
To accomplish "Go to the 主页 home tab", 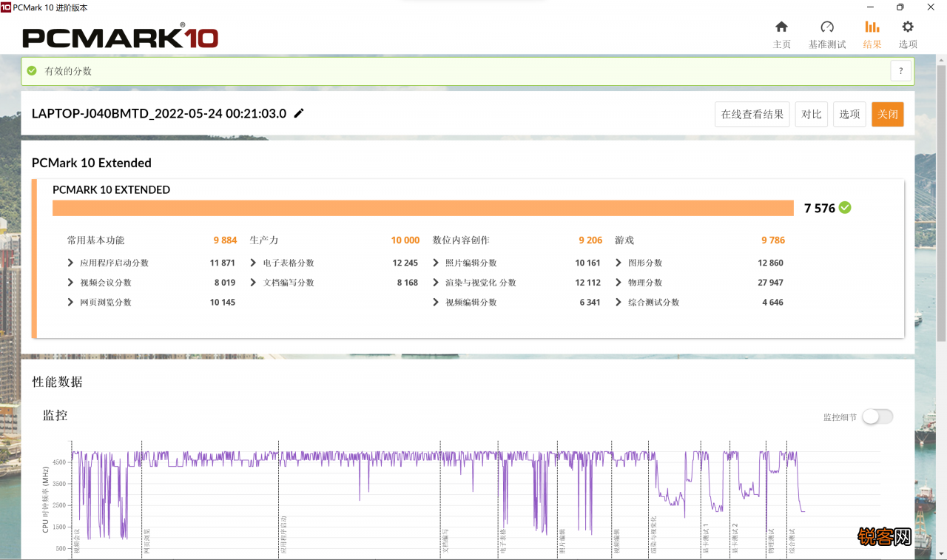I will coord(781,35).
